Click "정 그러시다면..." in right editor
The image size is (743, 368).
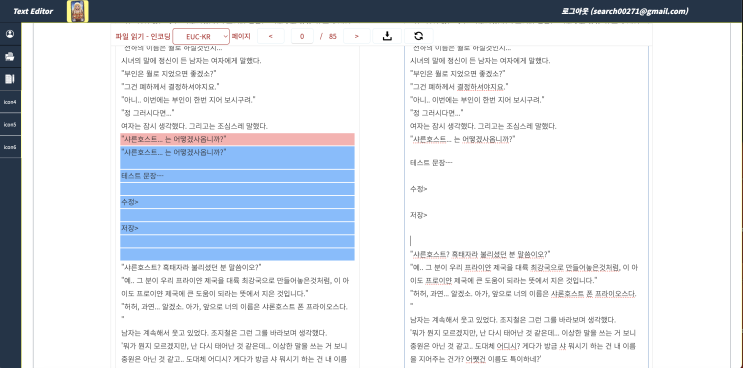(x=436, y=113)
